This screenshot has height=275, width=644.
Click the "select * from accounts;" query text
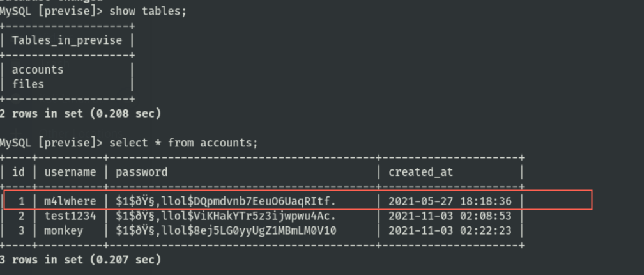click(x=184, y=143)
